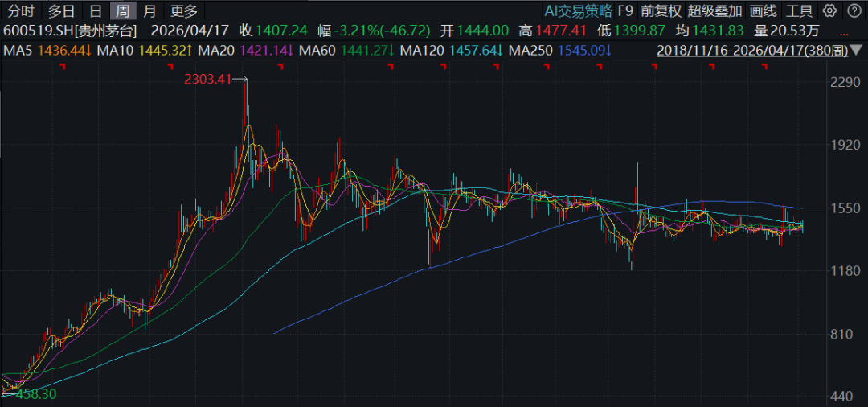This screenshot has width=868, height=407.
Task: Open the settings gear icon
Action: [829, 10]
